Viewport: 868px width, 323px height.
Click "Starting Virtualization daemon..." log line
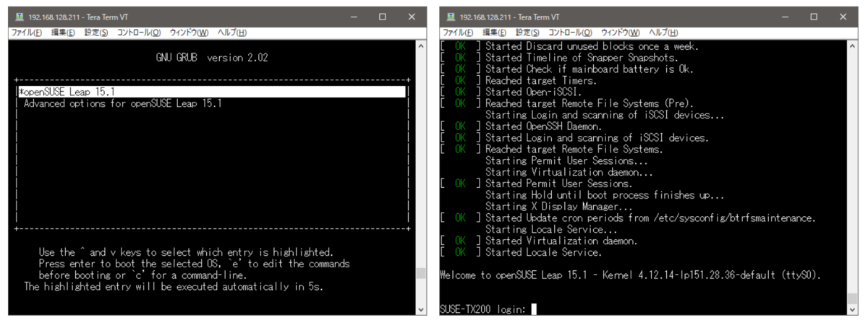[x=569, y=172]
